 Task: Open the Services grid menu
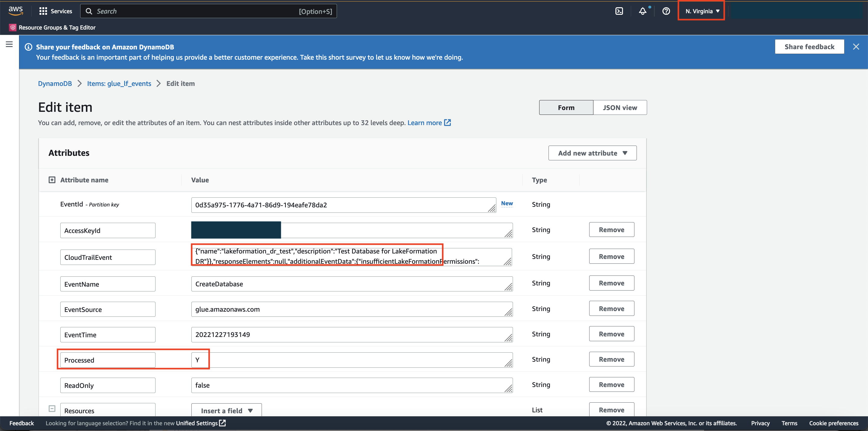point(43,11)
